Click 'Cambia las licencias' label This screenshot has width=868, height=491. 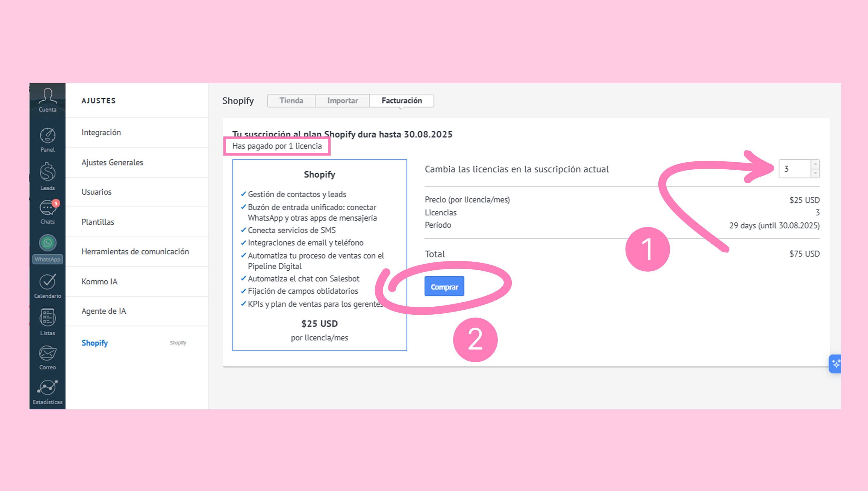[516, 169]
